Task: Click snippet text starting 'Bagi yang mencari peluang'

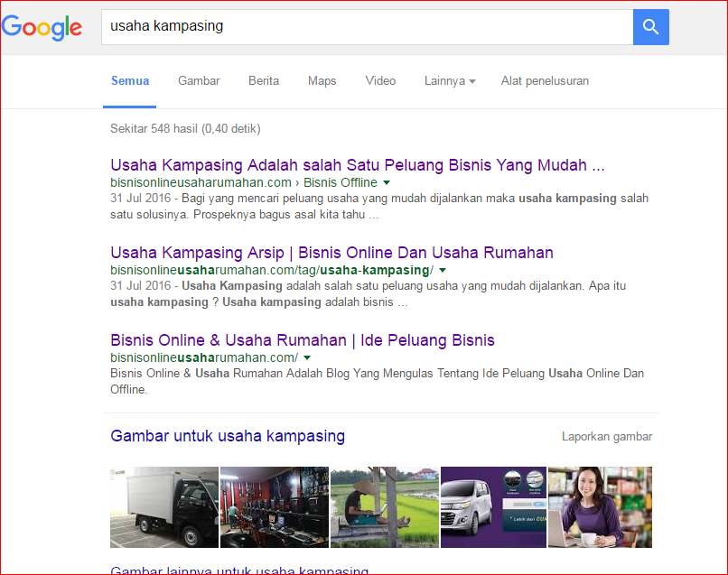Action: click(379, 207)
